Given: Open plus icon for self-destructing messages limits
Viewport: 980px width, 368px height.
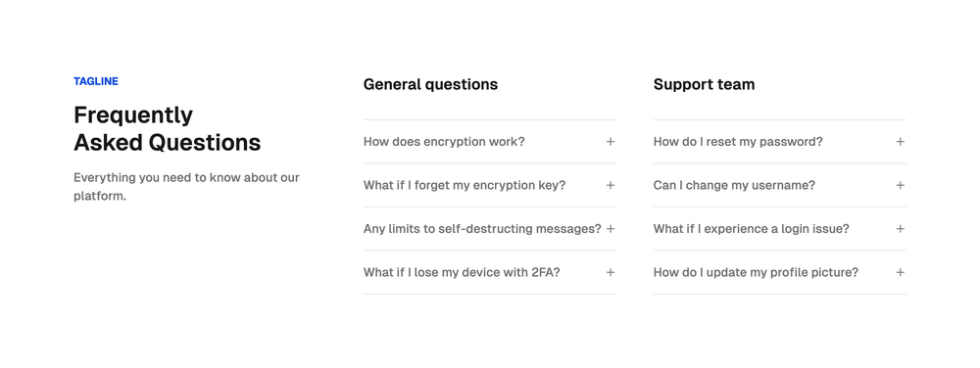Looking at the screenshot, I should pyautogui.click(x=611, y=229).
